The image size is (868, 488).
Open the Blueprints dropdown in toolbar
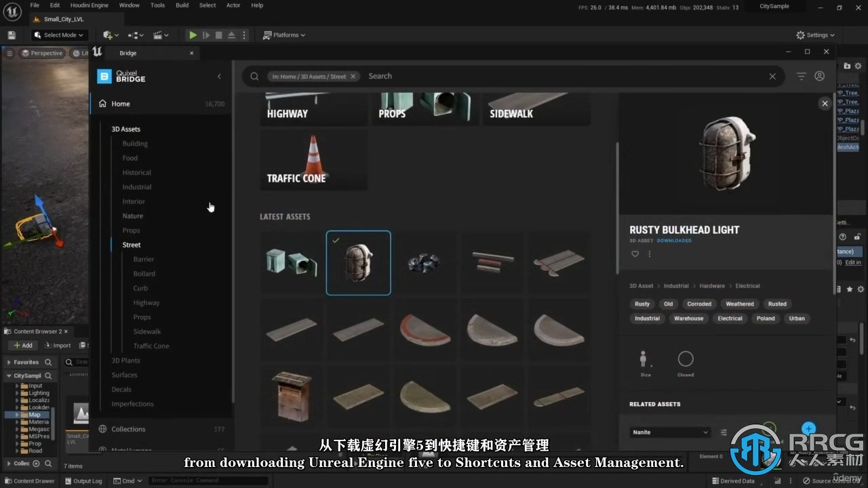[136, 35]
